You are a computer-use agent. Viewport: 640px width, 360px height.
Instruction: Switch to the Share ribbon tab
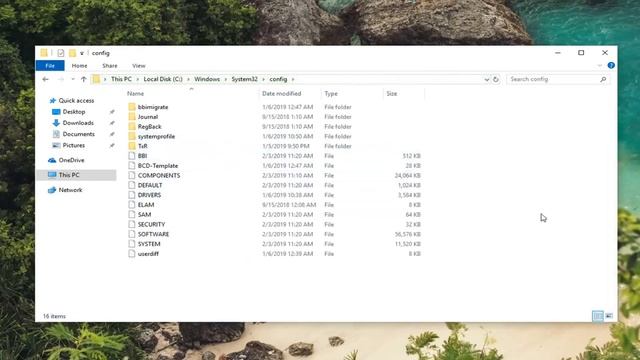pyautogui.click(x=109, y=66)
